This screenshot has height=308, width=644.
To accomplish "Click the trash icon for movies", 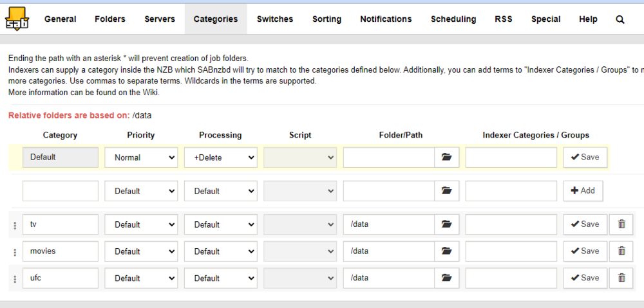I will pyautogui.click(x=621, y=251).
